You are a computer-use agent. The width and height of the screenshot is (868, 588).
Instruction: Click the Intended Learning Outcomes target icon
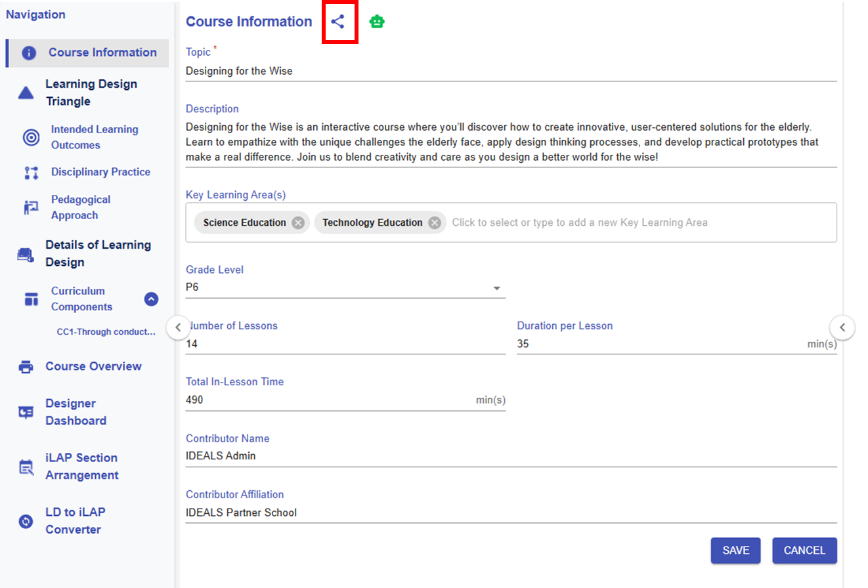(31, 137)
